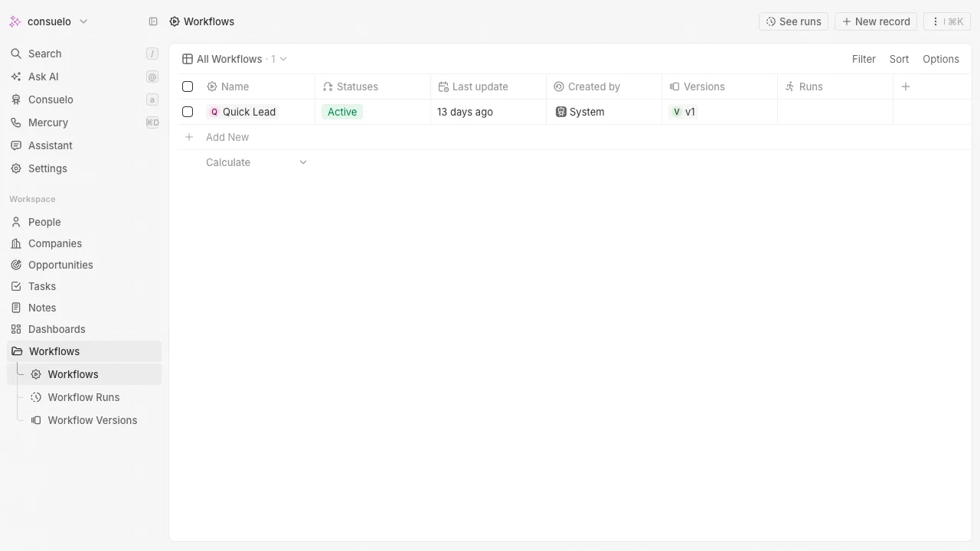Expand the Calculate dropdown
This screenshot has width=980, height=551.
303,162
